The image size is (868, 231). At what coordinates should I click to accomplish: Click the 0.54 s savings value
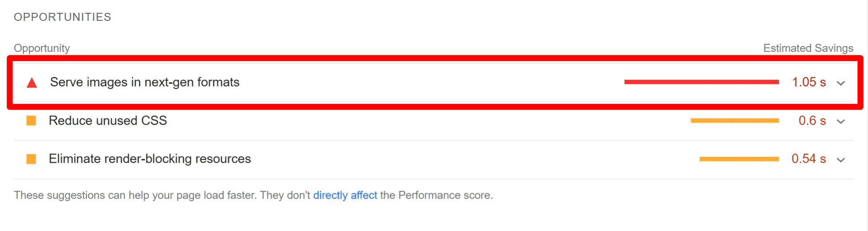pos(809,159)
